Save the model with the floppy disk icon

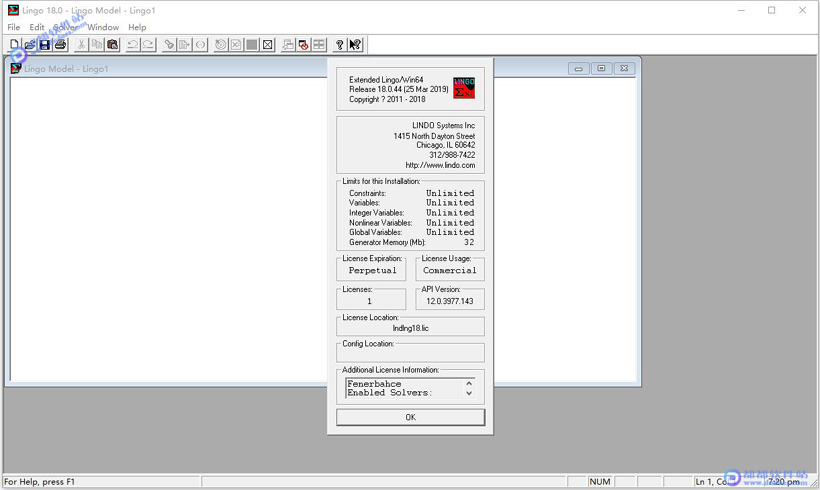click(45, 45)
